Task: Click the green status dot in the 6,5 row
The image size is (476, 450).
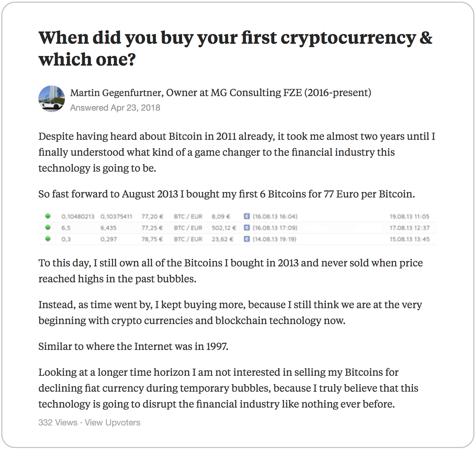Action: (x=48, y=227)
